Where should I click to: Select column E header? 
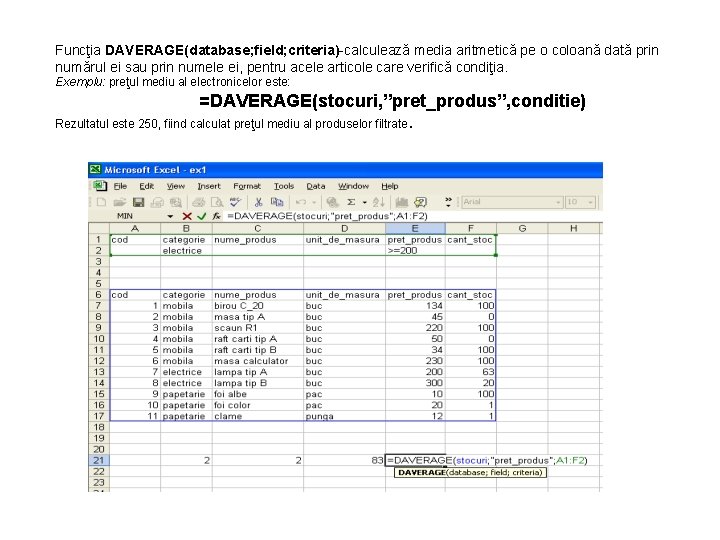415,228
